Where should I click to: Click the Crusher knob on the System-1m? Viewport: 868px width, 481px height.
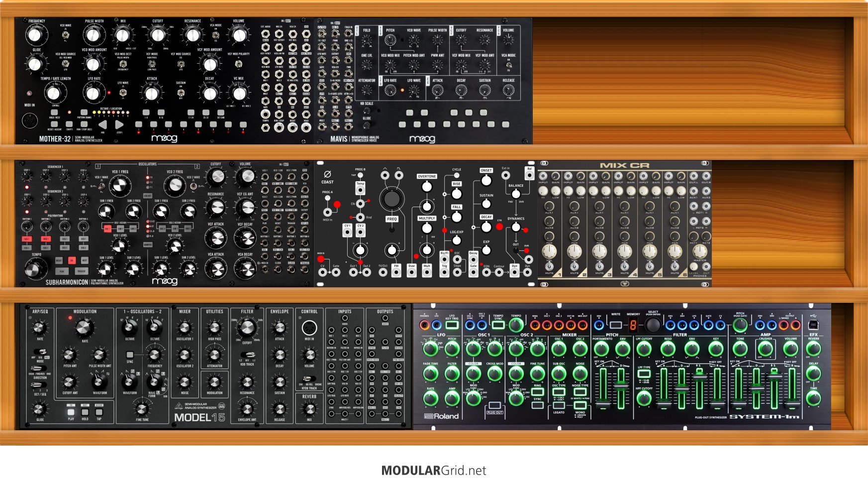pos(765,349)
